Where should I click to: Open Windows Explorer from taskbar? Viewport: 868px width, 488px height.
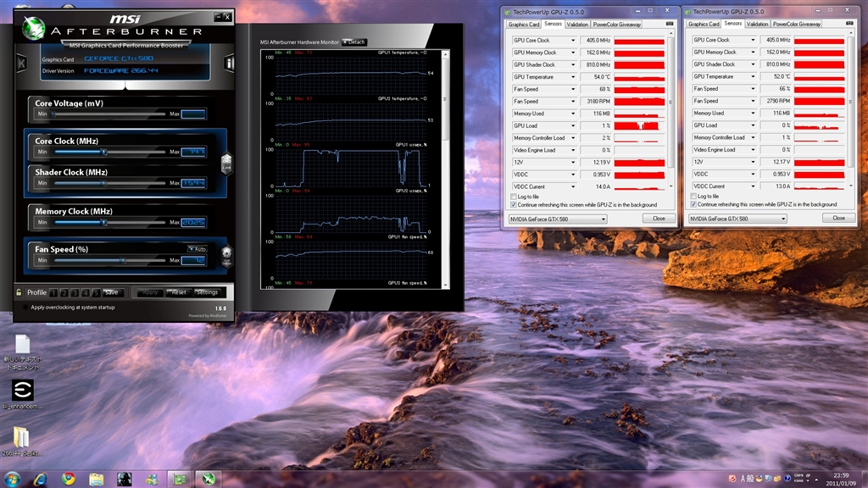click(x=97, y=480)
